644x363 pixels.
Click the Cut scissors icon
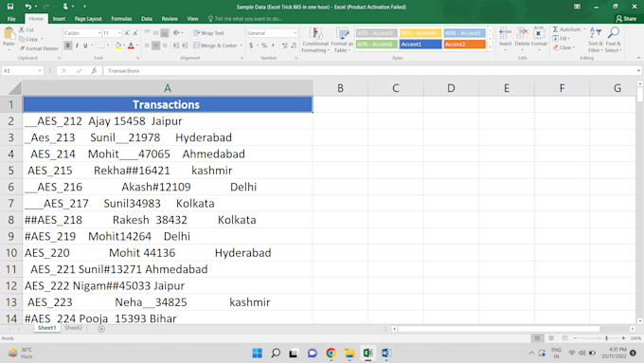pyautogui.click(x=22, y=29)
